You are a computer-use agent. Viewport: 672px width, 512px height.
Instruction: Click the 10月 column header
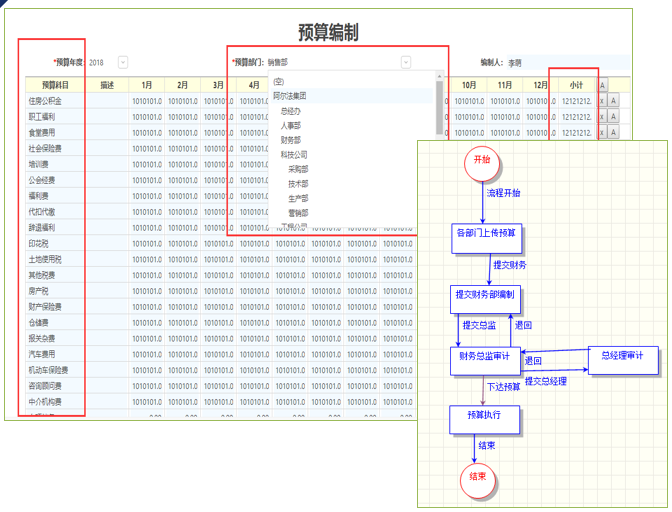pos(469,85)
